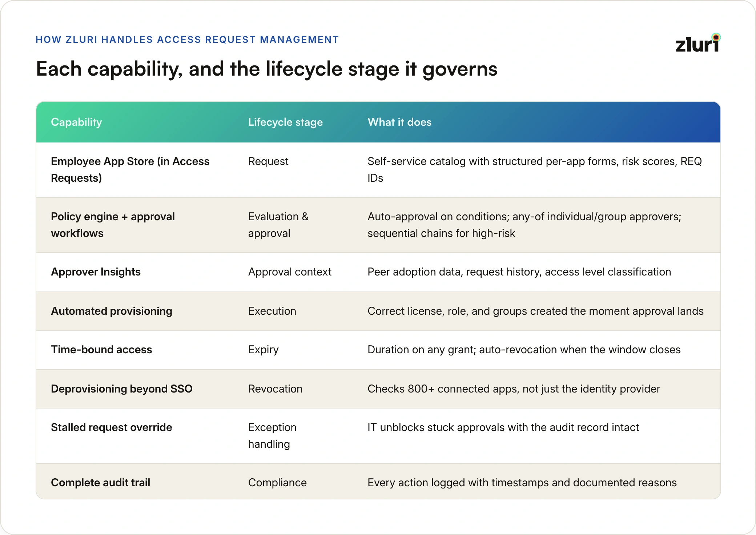Click the "Request" lifecycle stage cell
Viewport: 756px width, 535px height.
tap(268, 161)
